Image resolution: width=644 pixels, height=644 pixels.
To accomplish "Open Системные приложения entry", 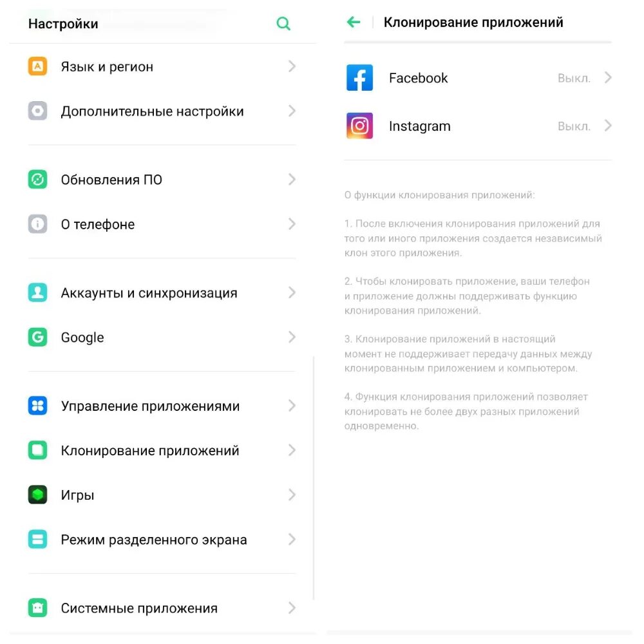I will click(x=162, y=608).
